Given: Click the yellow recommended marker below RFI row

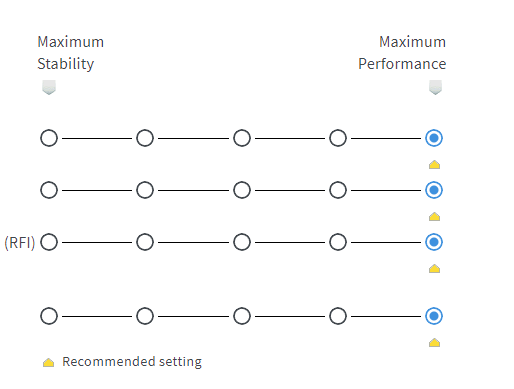Looking at the screenshot, I should 434,269.
